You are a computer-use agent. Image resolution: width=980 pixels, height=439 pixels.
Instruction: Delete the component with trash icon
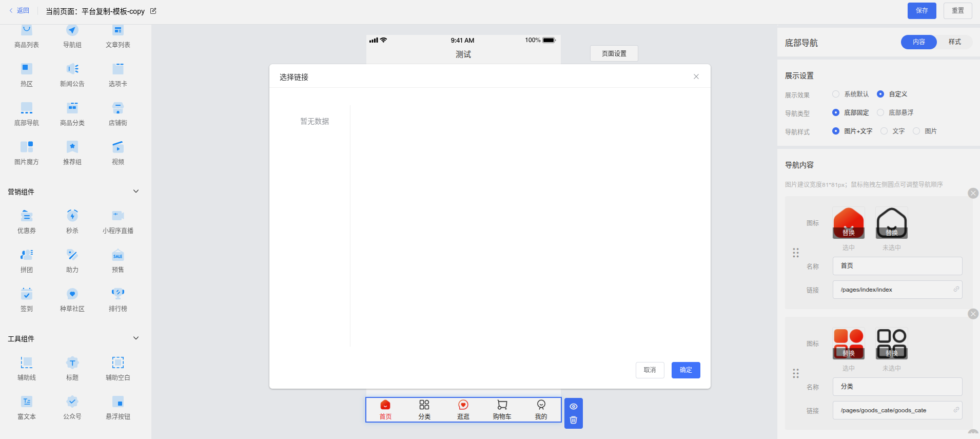[574, 420]
